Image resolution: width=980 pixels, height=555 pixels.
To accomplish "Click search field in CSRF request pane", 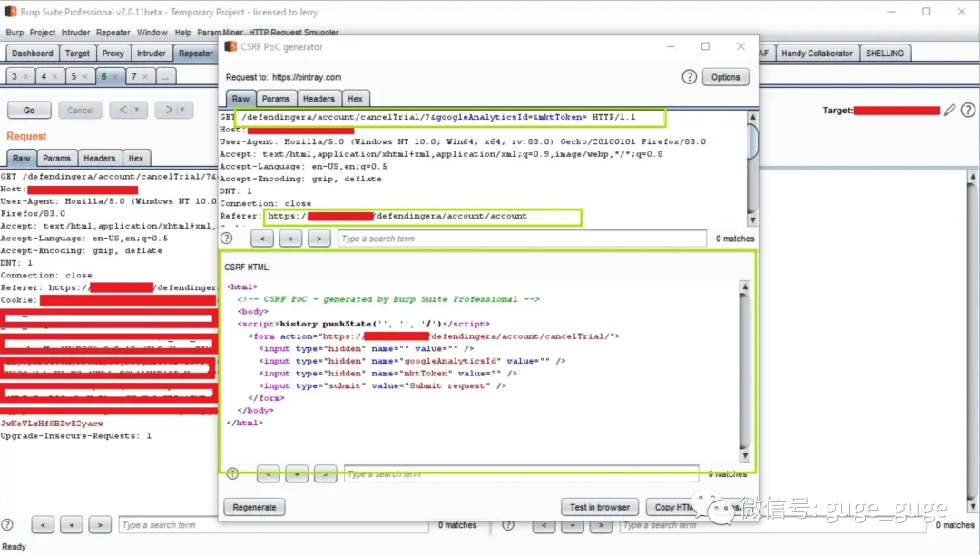I will click(522, 239).
